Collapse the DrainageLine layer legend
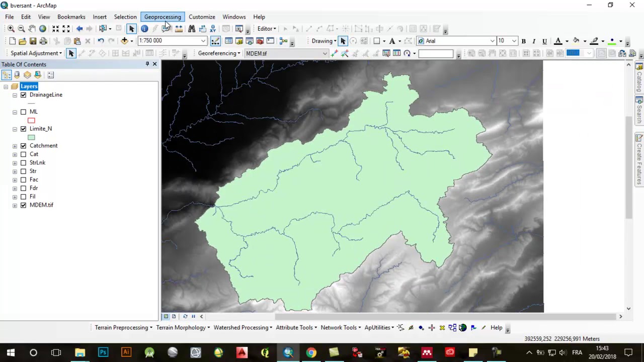 pyautogui.click(x=15, y=95)
